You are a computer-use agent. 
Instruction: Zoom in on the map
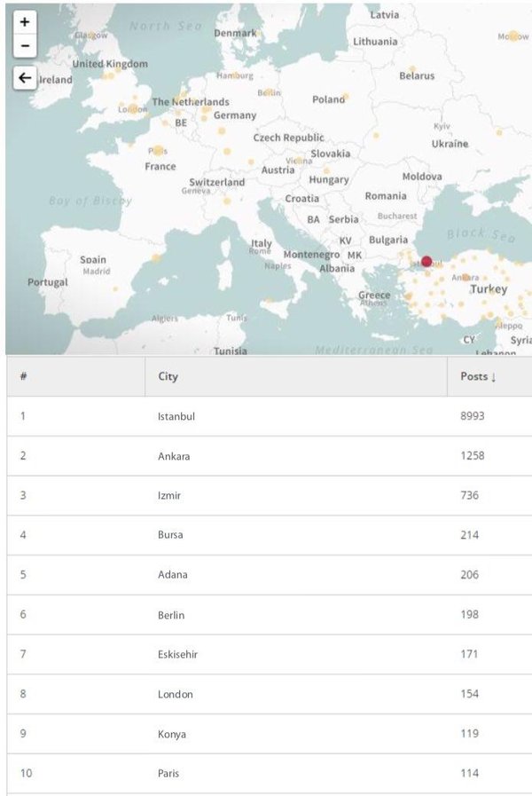[x=24, y=22]
